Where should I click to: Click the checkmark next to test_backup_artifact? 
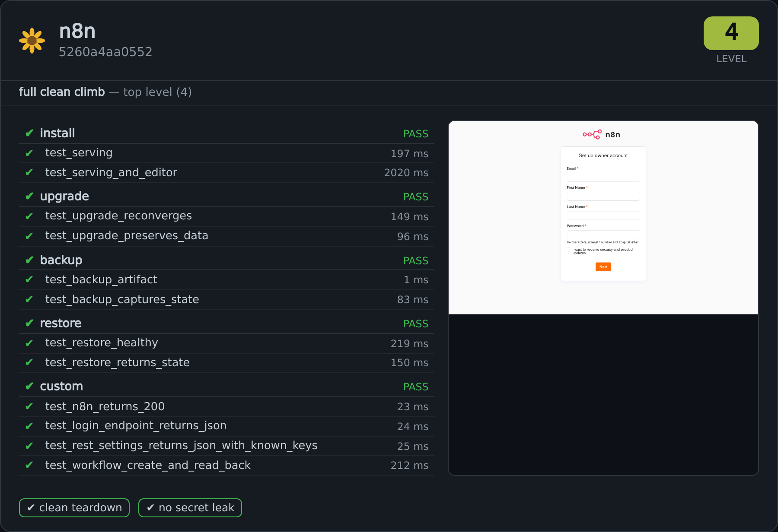point(29,279)
